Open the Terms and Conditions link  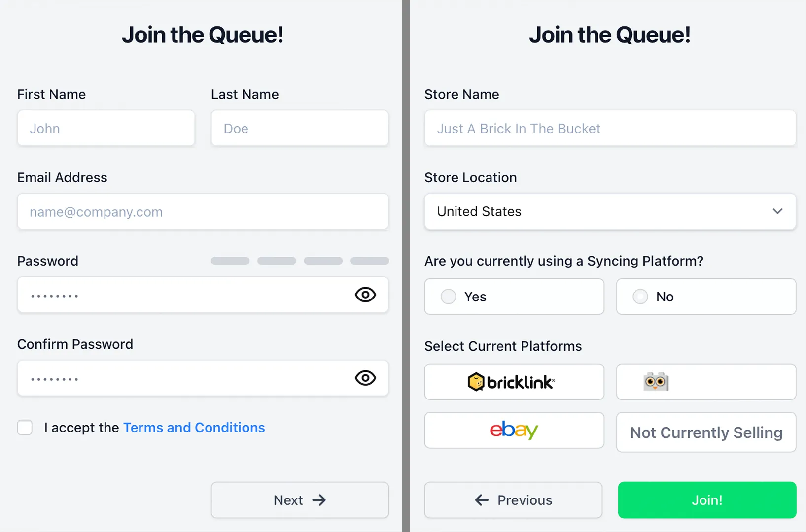click(194, 427)
